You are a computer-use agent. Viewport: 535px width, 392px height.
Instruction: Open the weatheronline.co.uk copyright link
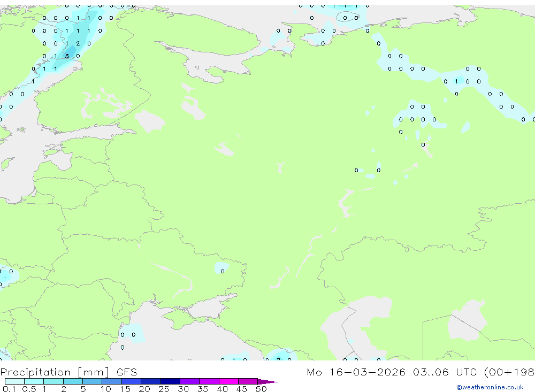tap(490, 387)
